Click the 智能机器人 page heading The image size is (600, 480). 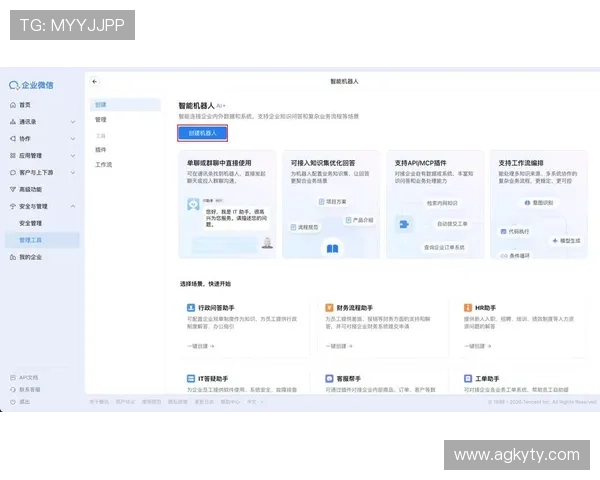(x=196, y=106)
